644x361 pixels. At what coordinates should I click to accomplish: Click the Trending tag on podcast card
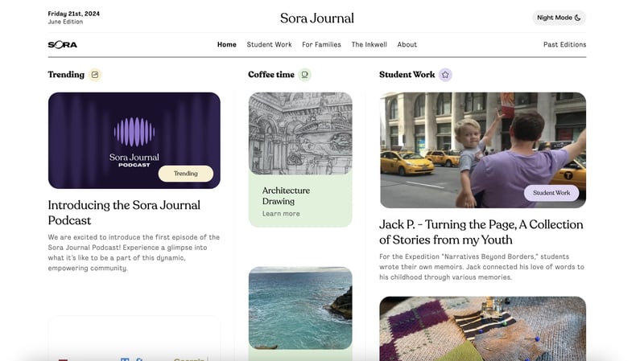[185, 174]
